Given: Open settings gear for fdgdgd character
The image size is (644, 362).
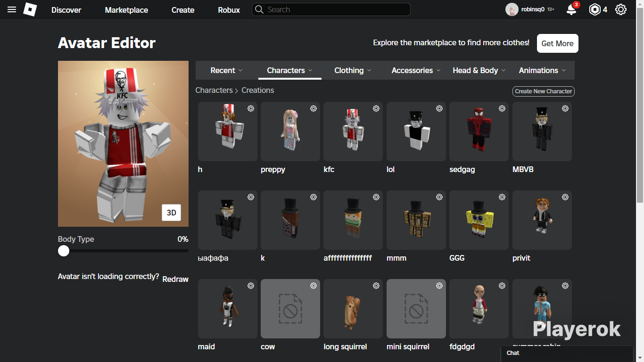Looking at the screenshot, I should pyautogui.click(x=502, y=286).
